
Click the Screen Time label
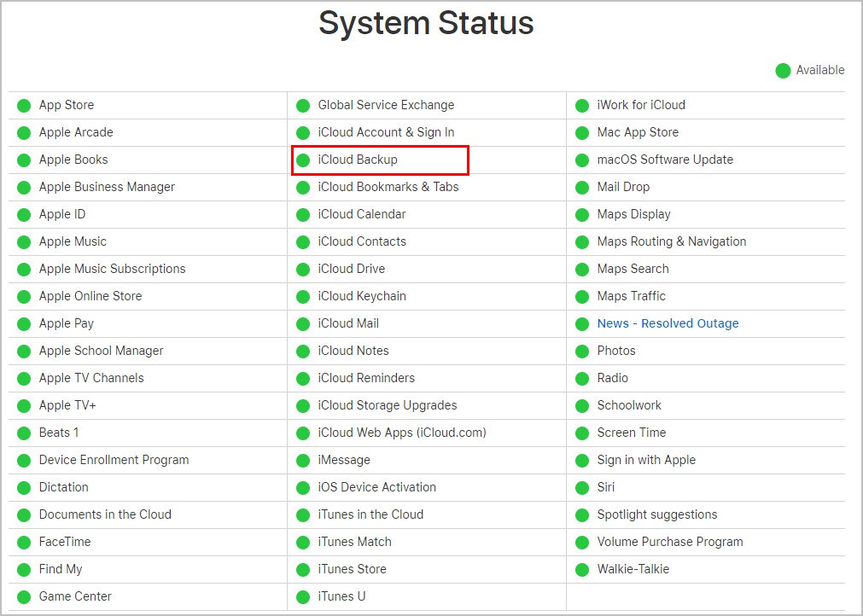[x=632, y=433]
